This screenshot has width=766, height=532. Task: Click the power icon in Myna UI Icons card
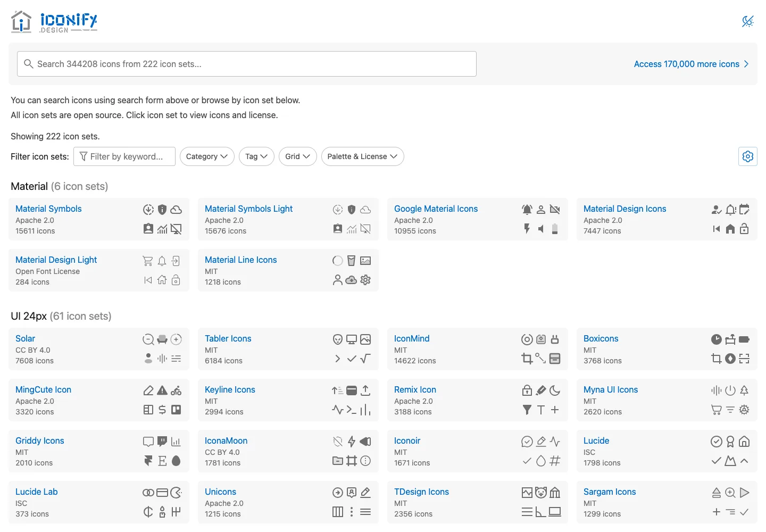pos(730,390)
